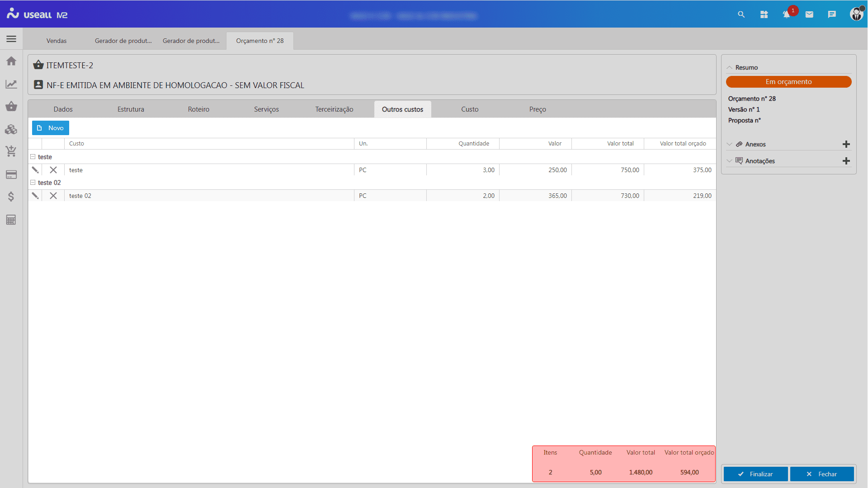The width and height of the screenshot is (868, 488).
Task: Collapse the teste 02 group
Action: (33, 183)
